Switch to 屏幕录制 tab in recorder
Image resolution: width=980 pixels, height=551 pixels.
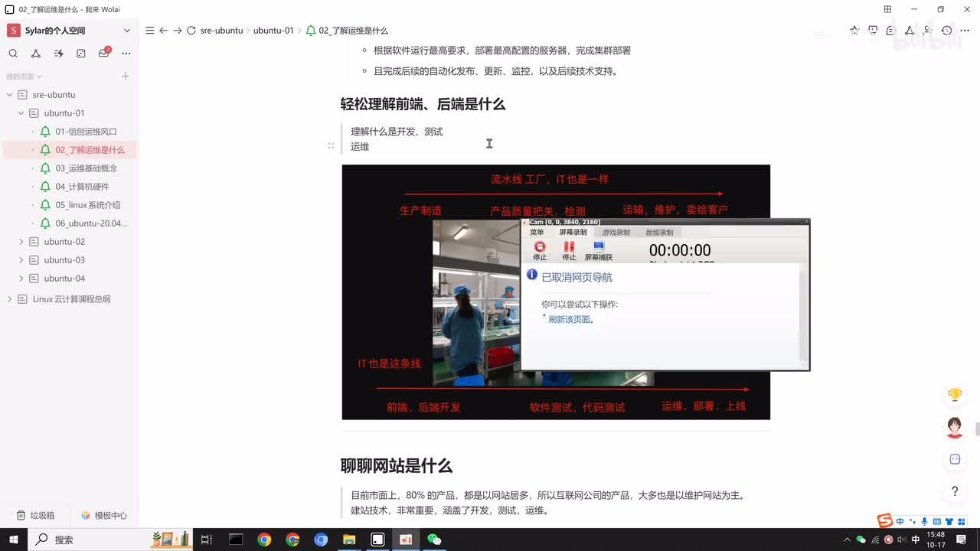[x=573, y=233]
